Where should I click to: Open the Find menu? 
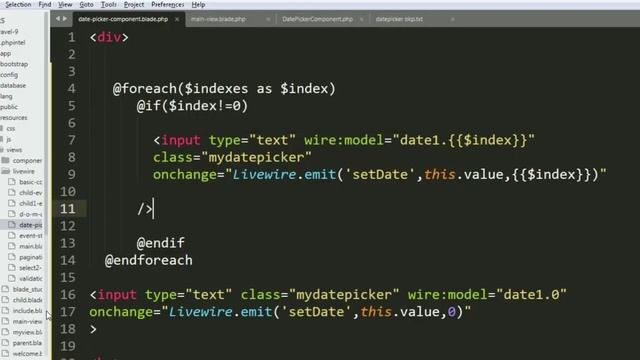(44, 4)
